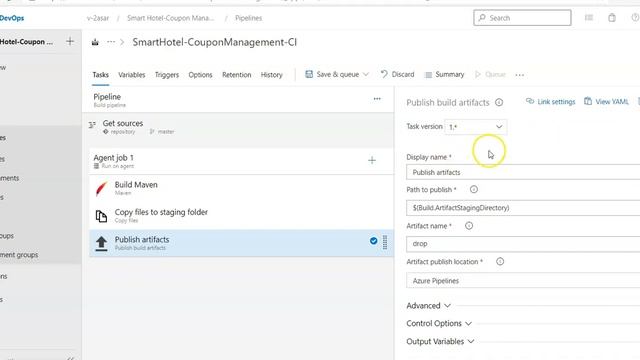
Task: Open the Save & queue dropdown arrow
Action: click(366, 74)
